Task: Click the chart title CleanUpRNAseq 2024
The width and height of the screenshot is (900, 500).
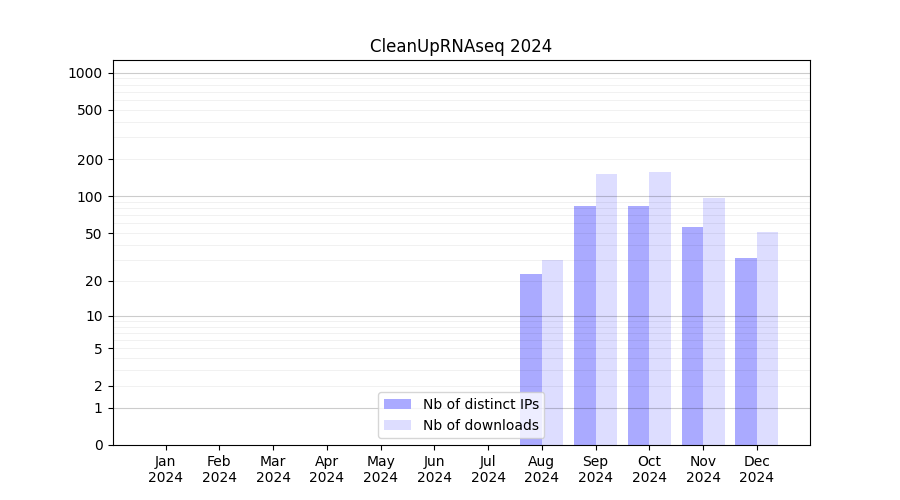Action: (460, 46)
